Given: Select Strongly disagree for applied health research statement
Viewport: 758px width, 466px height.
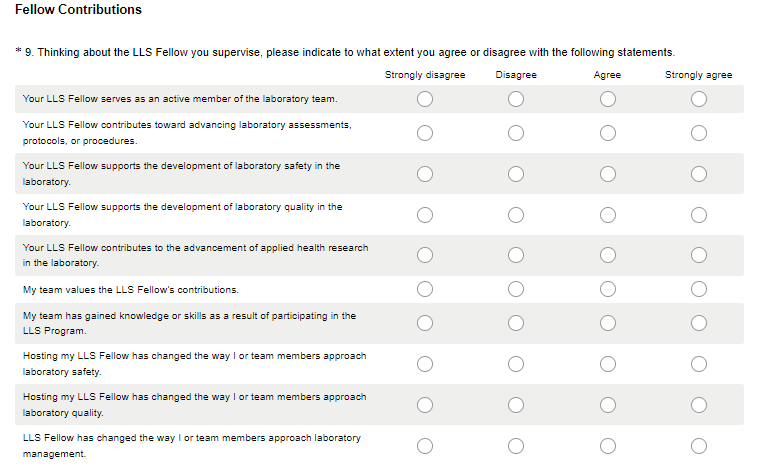Looking at the screenshot, I should 425,255.
